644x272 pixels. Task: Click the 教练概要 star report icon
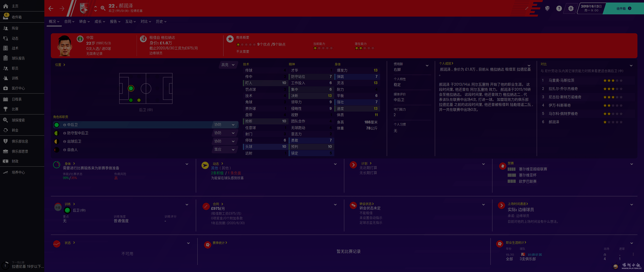230,39
